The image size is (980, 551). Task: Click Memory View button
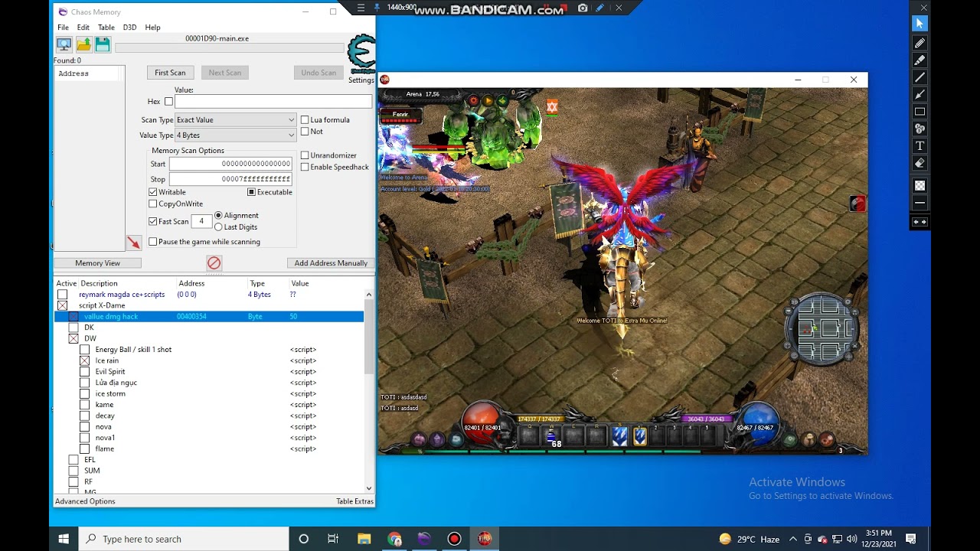pos(97,263)
